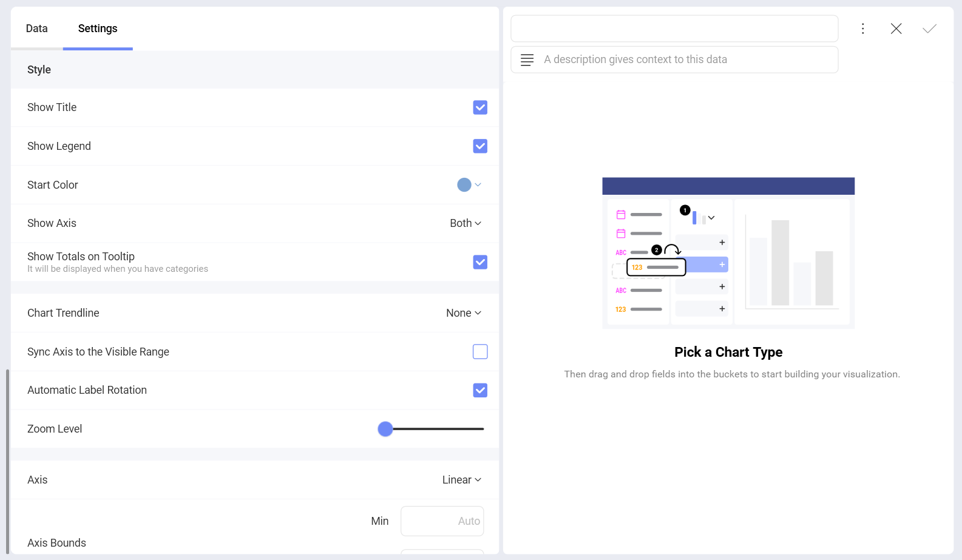Click the Zoom Level slider handle
962x560 pixels.
click(x=385, y=429)
